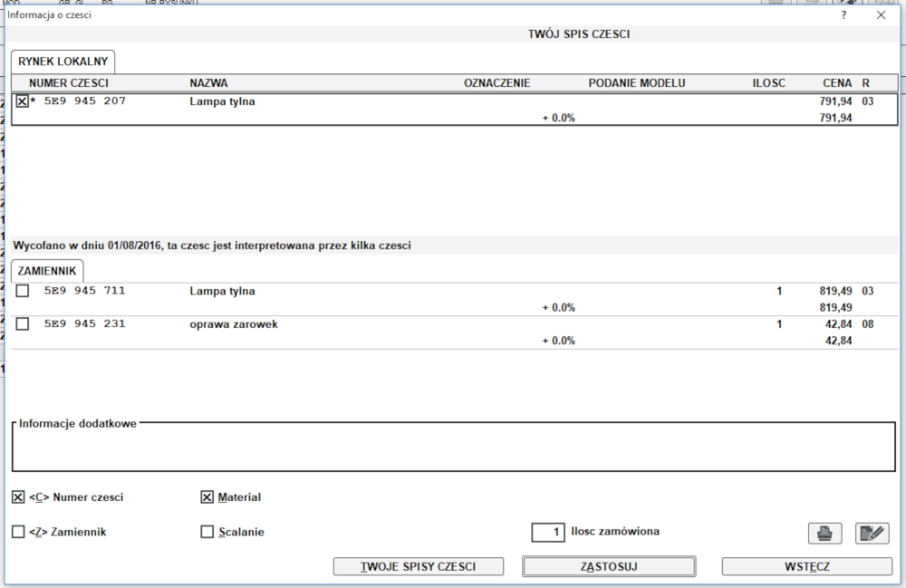The image size is (906, 588).
Task: Select the ZAMIENNIK tab
Action: [48, 271]
